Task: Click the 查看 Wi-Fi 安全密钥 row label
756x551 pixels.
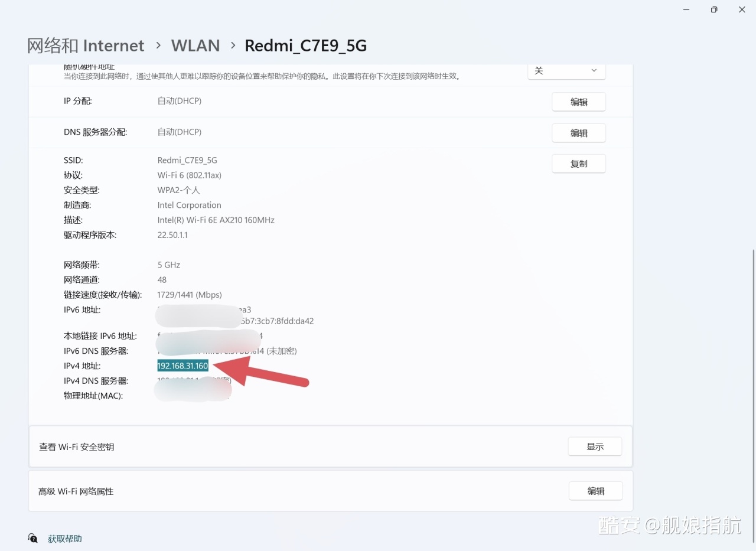Action: coord(77,447)
